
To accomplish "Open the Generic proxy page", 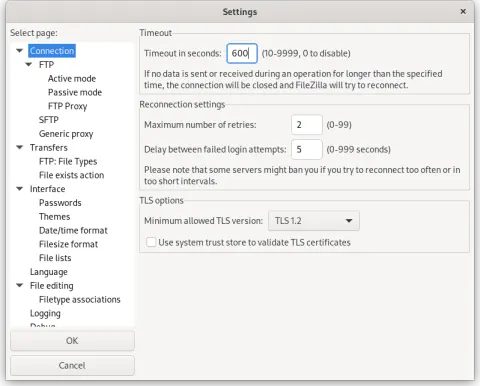I will tap(66, 134).
